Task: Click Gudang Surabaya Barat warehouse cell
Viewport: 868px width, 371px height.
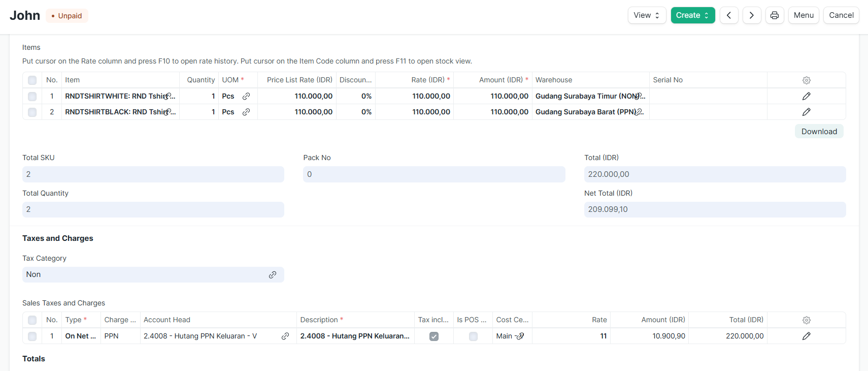Action: (x=590, y=112)
